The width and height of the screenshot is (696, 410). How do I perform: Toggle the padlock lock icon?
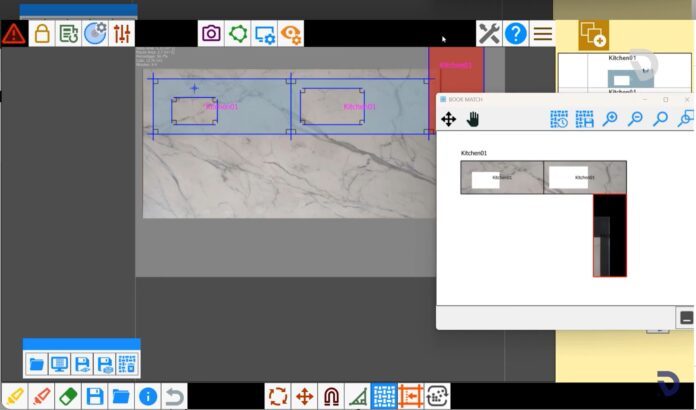(41, 34)
